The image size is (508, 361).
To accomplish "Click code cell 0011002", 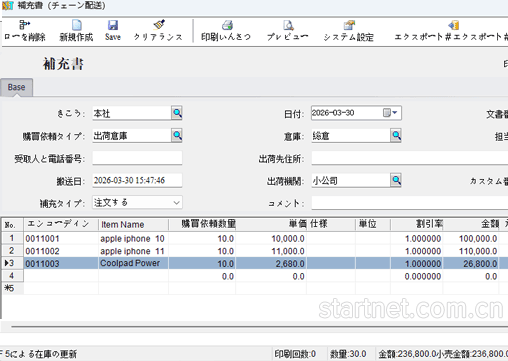I will click(x=61, y=251).
